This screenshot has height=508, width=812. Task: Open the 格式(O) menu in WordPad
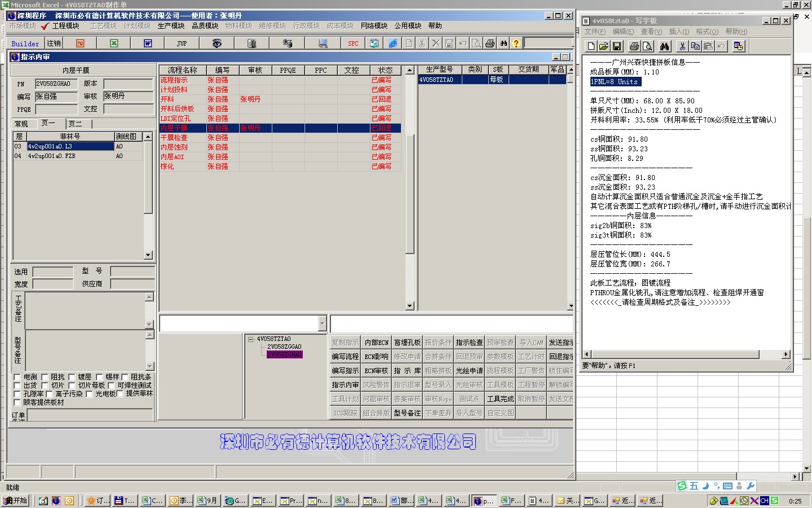coord(707,32)
